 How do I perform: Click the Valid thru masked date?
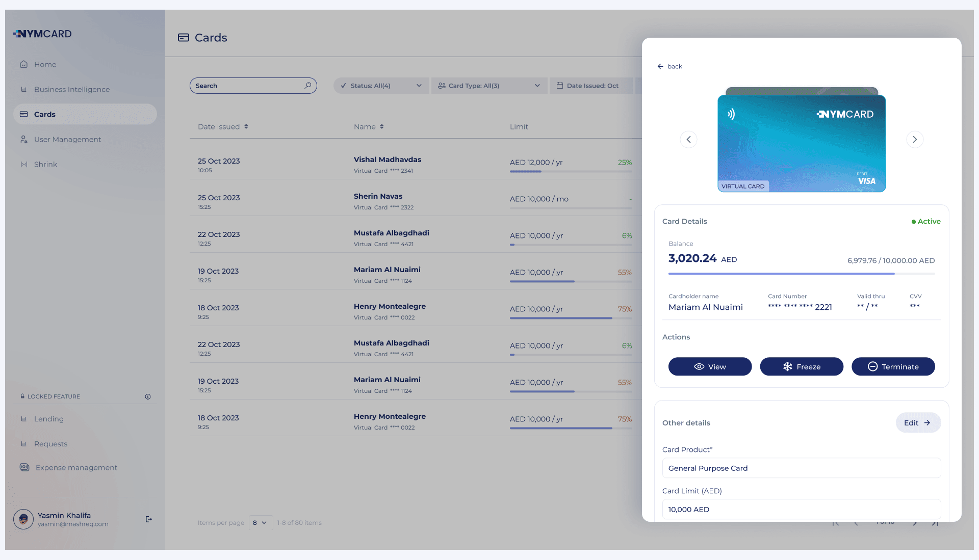867,306
